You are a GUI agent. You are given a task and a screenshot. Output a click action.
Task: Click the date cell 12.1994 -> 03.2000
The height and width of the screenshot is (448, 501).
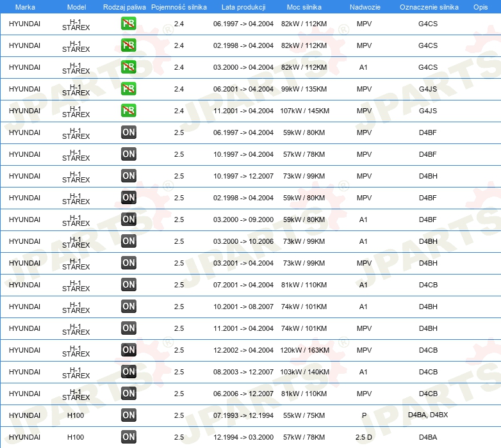coord(243,437)
